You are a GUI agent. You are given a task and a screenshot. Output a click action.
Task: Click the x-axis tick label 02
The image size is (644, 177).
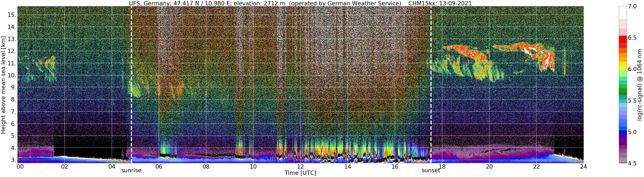pos(65,166)
